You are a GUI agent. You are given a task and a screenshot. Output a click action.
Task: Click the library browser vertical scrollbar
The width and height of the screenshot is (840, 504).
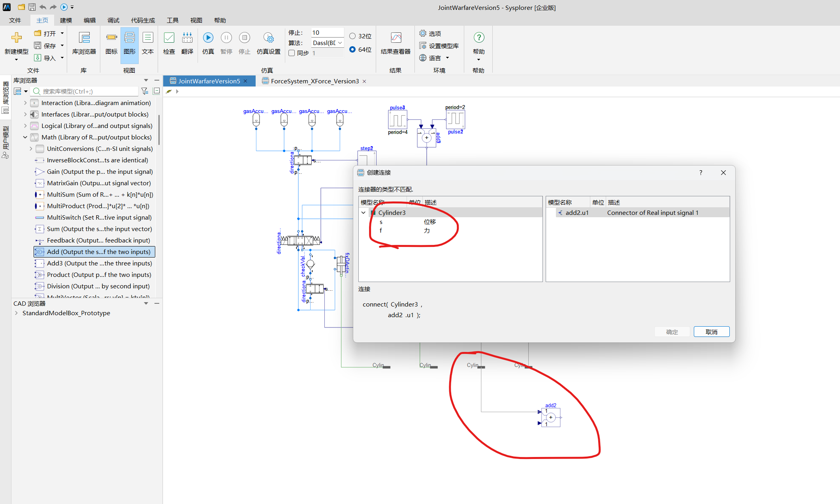(x=159, y=130)
